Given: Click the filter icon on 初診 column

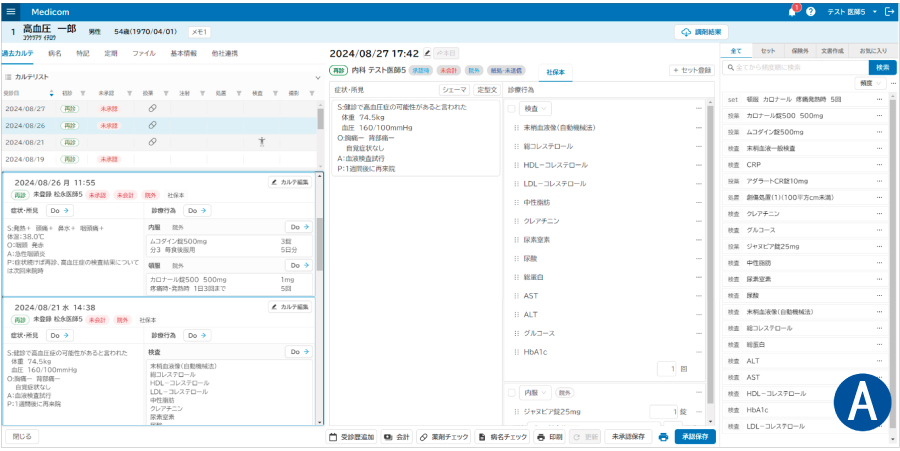Looking at the screenshot, I should [x=82, y=92].
